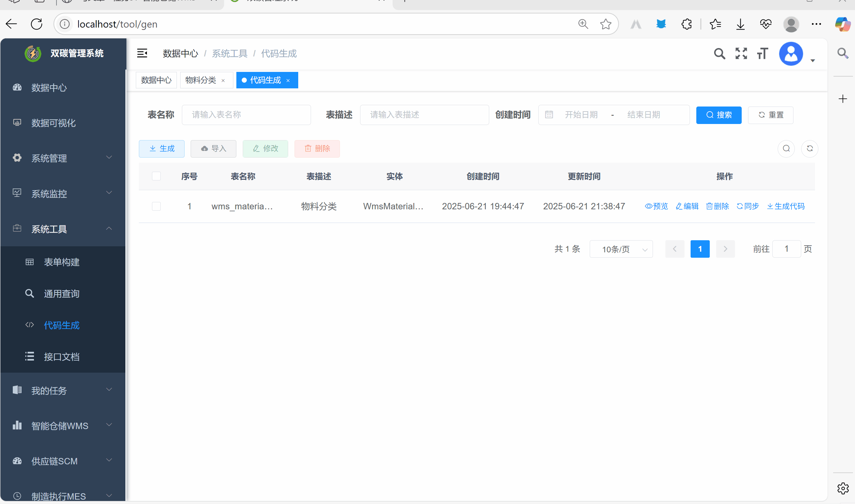855x504 pixels.
Task: Click 同步 to sync the table row
Action: pos(747,206)
